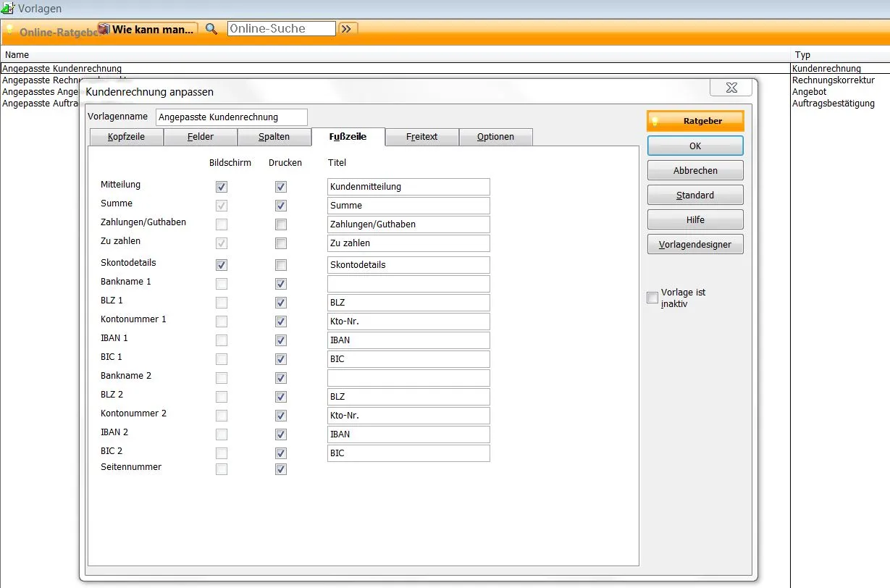
Task: Click inside the Vorlagenname input field
Action: (231, 117)
